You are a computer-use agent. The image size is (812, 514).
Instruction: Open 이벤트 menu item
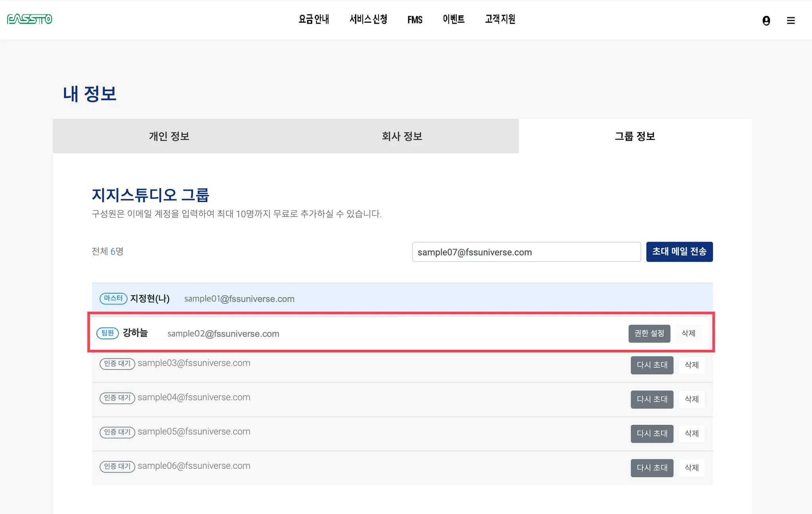pyautogui.click(x=453, y=19)
